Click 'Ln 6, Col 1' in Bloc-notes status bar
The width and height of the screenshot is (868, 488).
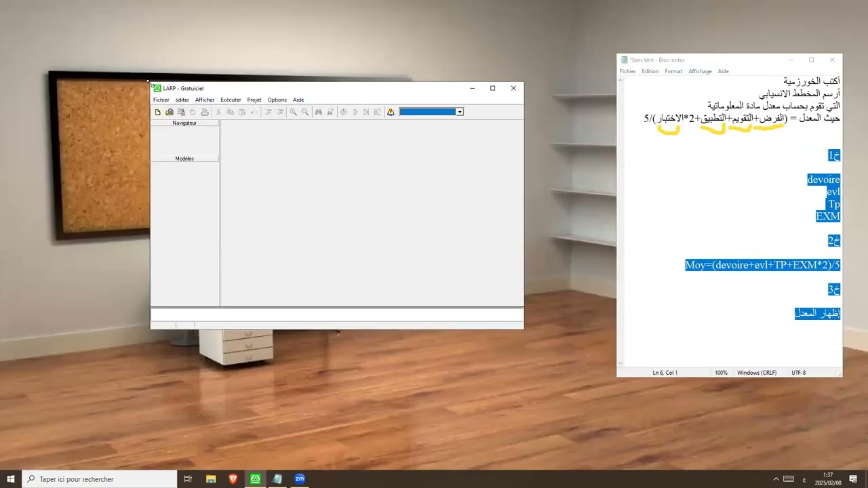pos(665,373)
